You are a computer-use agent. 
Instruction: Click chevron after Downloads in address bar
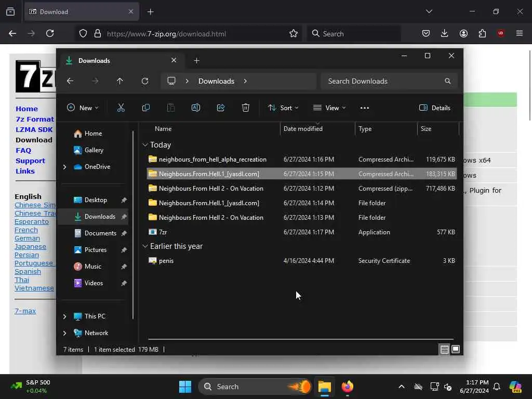click(245, 81)
